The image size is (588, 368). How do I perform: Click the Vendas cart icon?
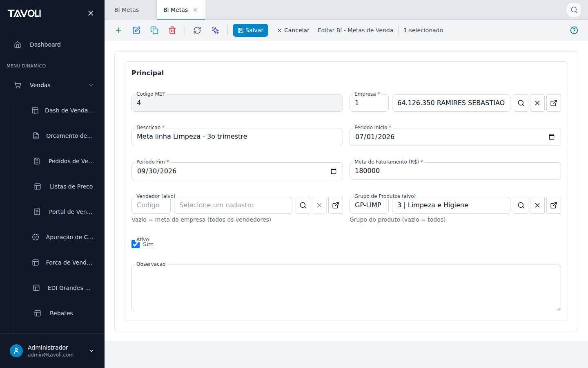18,85
